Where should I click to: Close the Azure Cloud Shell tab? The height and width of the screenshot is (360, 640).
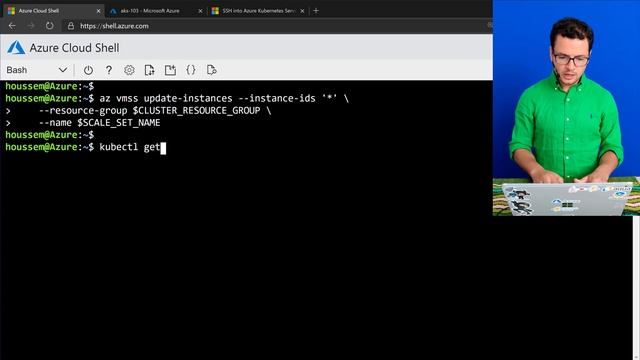[98, 11]
